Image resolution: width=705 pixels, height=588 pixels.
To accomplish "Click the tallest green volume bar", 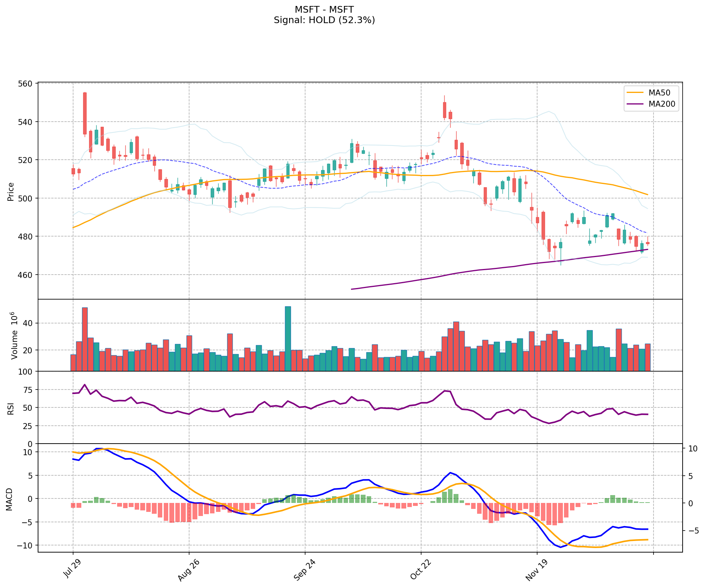I will coord(288,338).
